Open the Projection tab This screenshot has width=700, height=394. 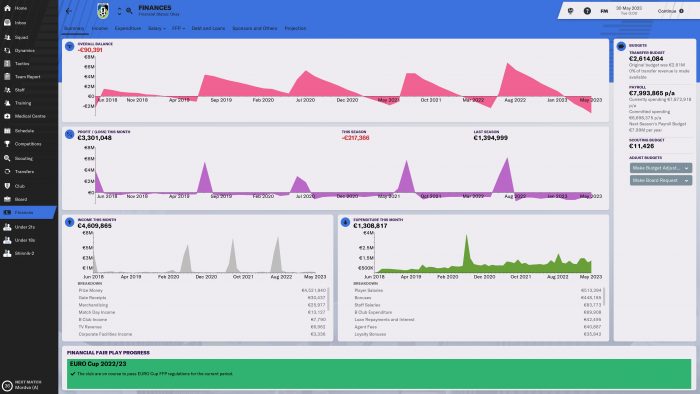point(295,28)
